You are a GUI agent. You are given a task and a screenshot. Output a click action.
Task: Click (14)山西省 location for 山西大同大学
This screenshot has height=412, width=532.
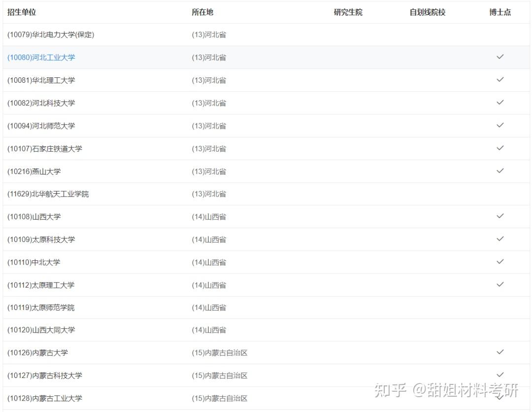[209, 330]
